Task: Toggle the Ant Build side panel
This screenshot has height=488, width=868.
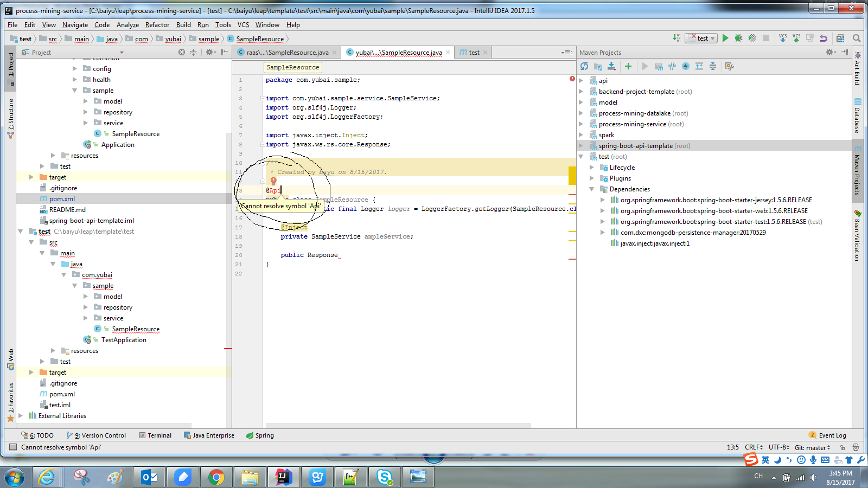Action: pyautogui.click(x=858, y=68)
